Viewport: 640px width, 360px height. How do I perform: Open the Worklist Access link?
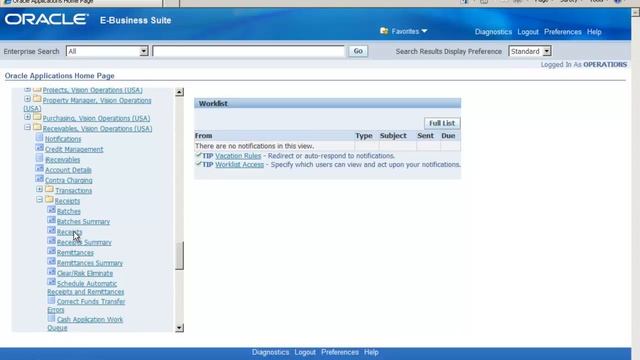[x=239, y=164]
